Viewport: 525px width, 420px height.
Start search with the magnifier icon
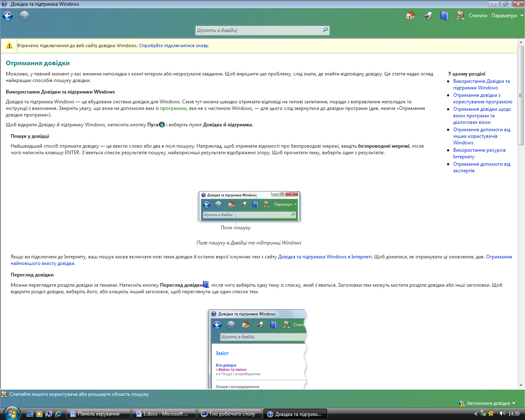pyautogui.click(x=325, y=30)
